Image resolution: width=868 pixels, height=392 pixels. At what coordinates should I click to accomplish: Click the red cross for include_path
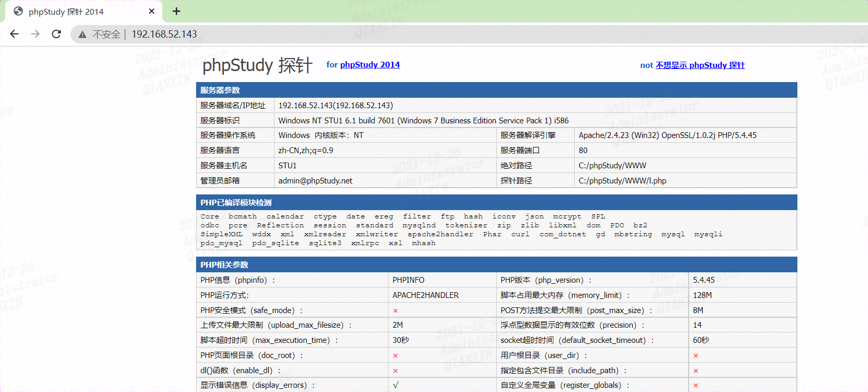click(695, 371)
